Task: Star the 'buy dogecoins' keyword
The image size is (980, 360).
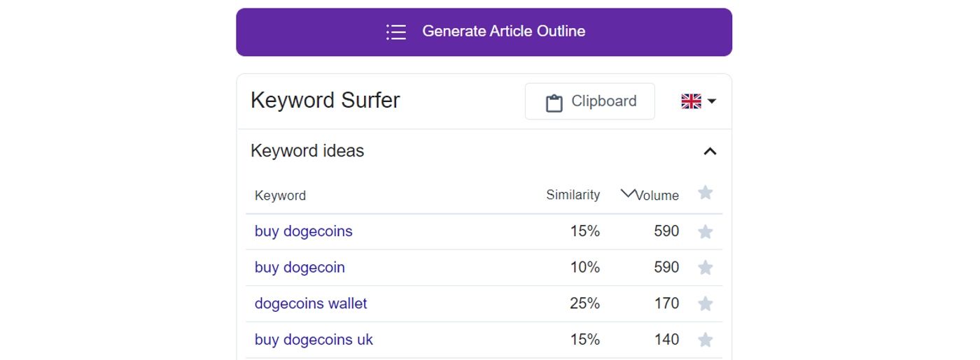Action: click(x=706, y=231)
